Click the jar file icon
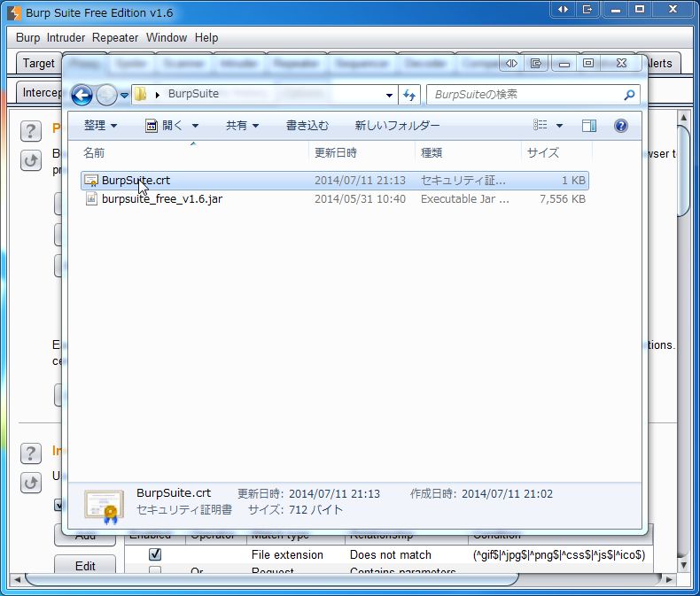700x596 pixels. 91,199
